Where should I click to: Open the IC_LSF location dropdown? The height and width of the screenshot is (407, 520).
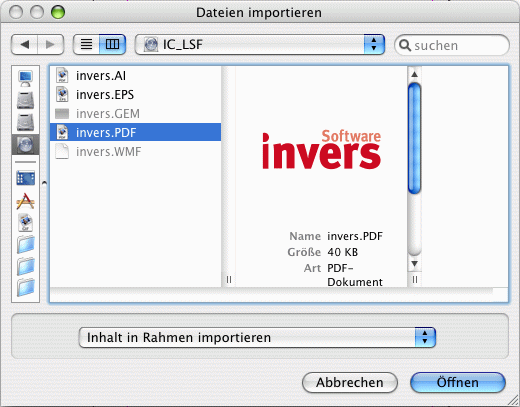pyautogui.click(x=260, y=44)
